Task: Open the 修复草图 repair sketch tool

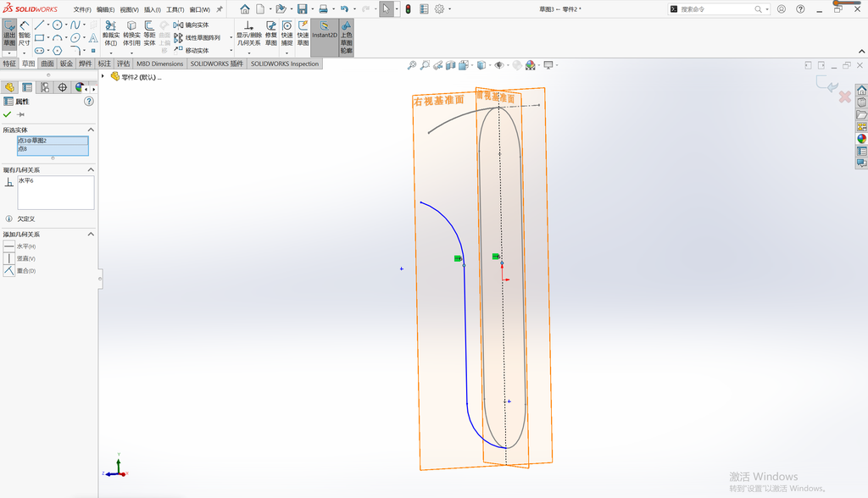Action: pos(270,33)
